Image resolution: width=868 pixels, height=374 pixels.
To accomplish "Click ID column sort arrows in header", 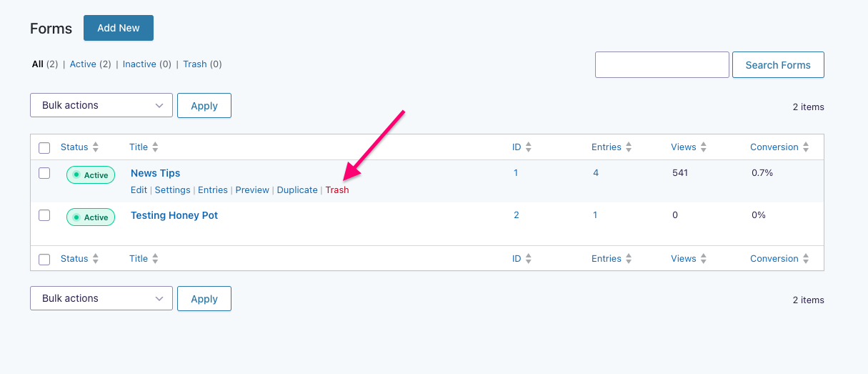I will pos(529,147).
